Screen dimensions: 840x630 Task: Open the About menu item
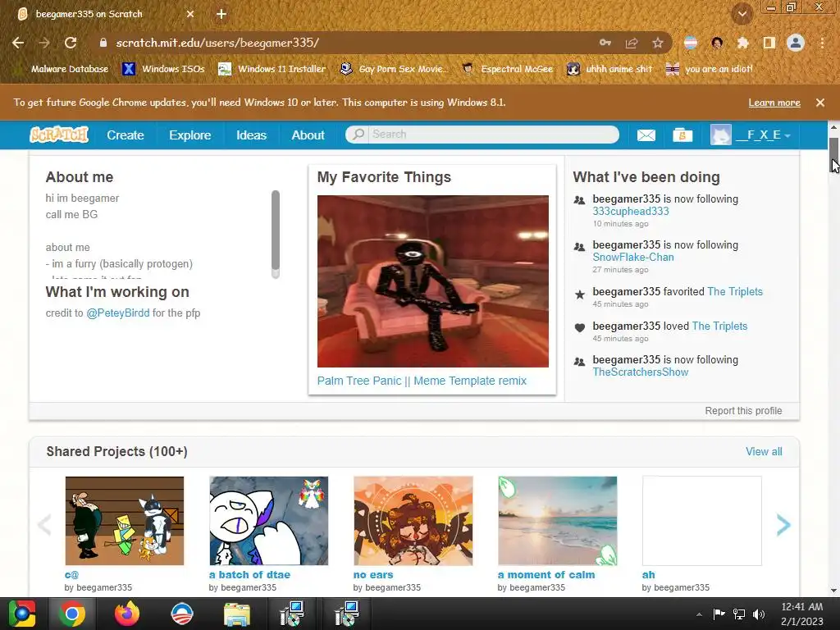308,135
